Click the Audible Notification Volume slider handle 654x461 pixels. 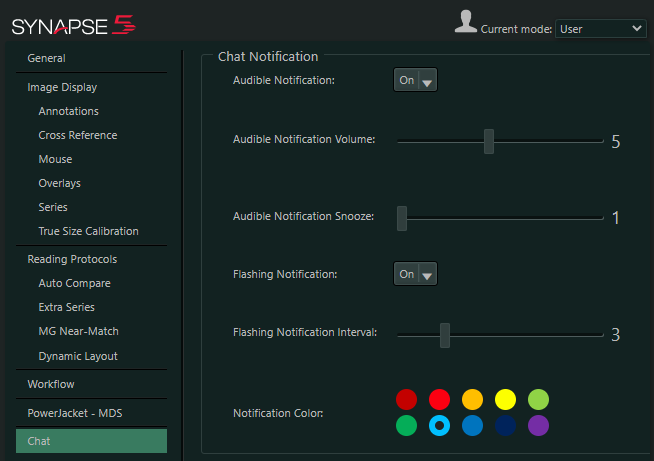tap(489, 141)
